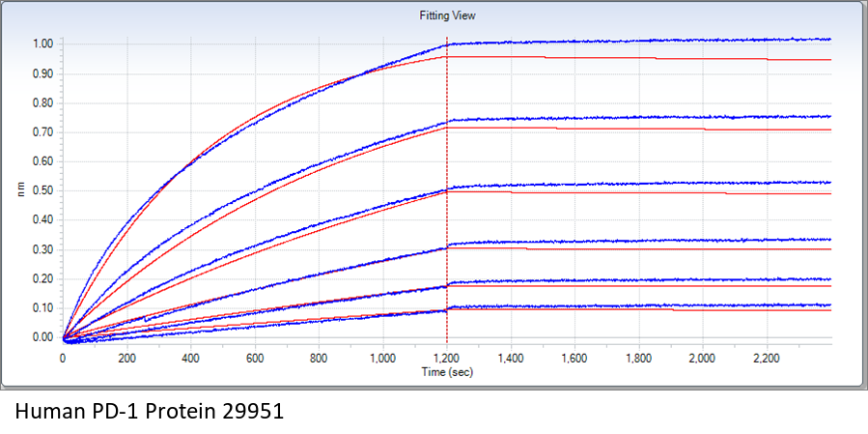Click the 600 x-axis tick label
This screenshot has height=434, width=868.
[255, 358]
